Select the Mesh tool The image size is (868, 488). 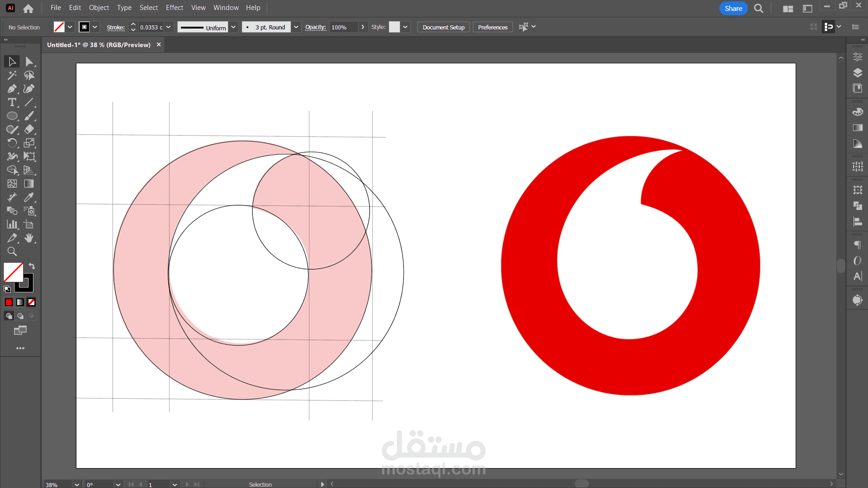click(12, 184)
